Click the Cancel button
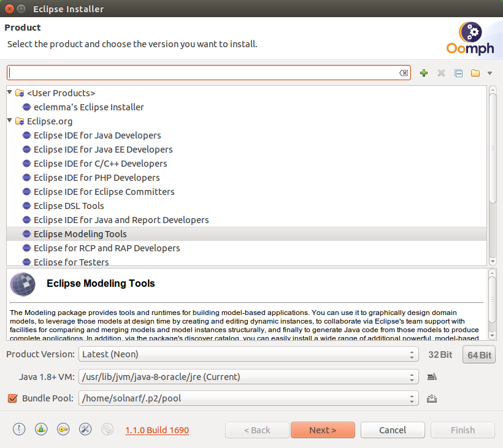Viewport: 503px width, 448px height. [x=393, y=430]
